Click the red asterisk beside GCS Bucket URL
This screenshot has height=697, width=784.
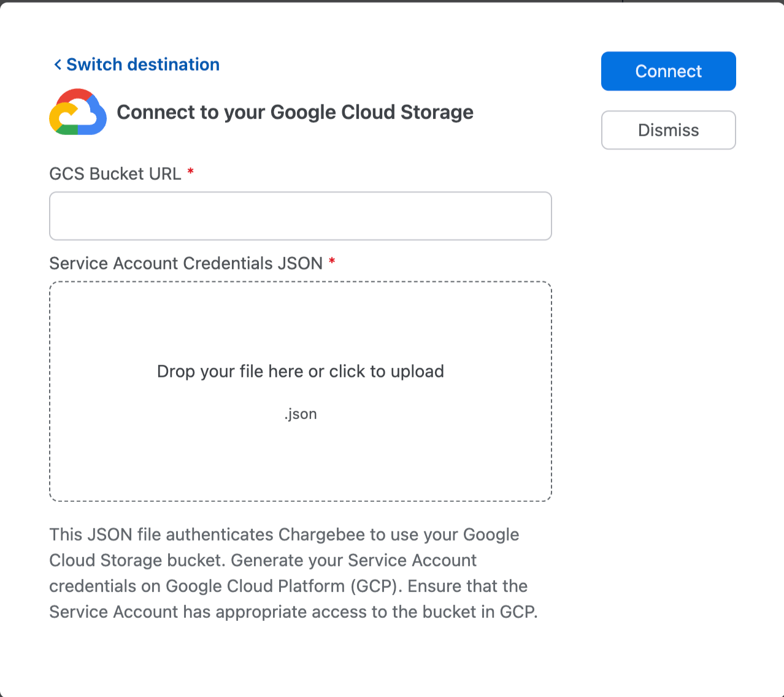[191, 172]
